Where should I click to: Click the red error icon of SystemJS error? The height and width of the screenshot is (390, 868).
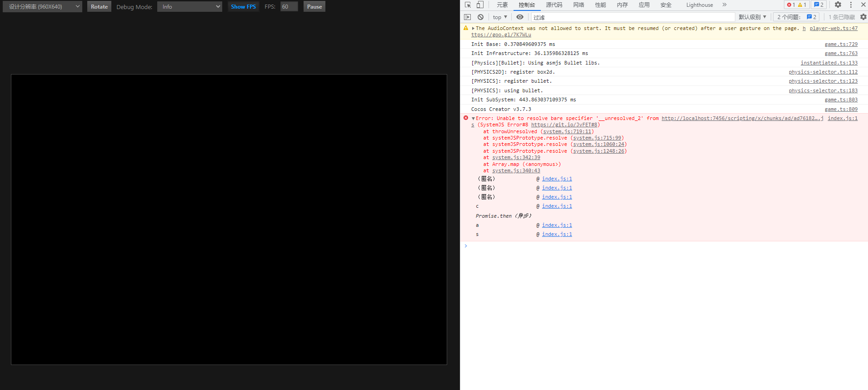(466, 118)
